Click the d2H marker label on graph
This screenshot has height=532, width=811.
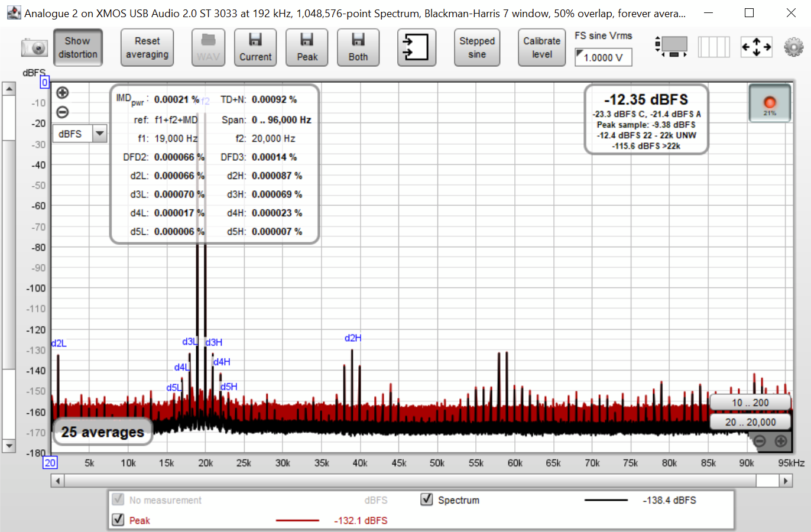click(x=353, y=338)
